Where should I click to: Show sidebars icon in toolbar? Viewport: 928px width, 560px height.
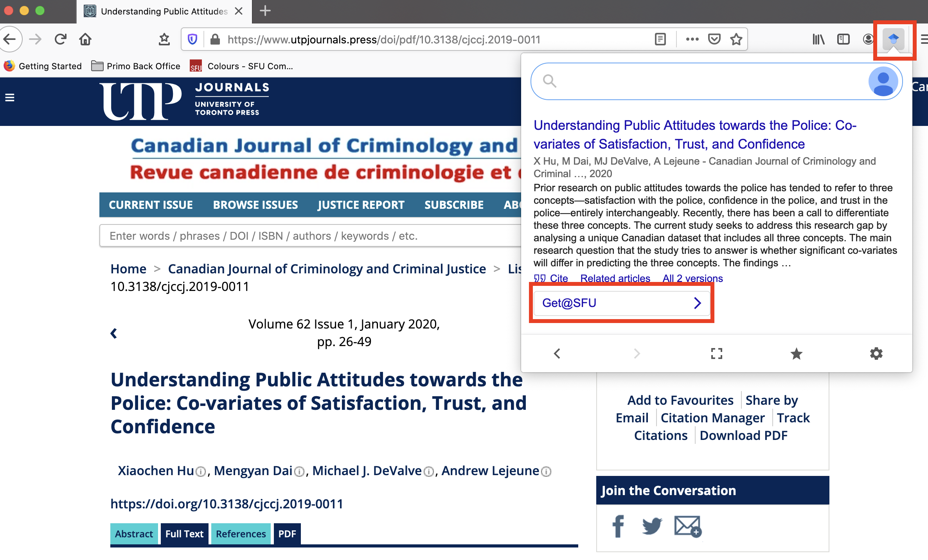click(x=843, y=39)
